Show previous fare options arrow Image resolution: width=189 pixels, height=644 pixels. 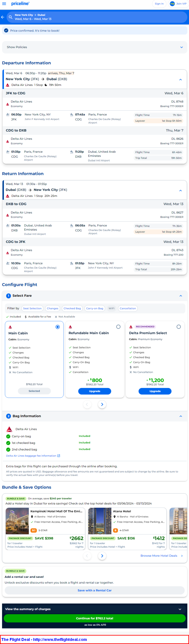pos(87,404)
